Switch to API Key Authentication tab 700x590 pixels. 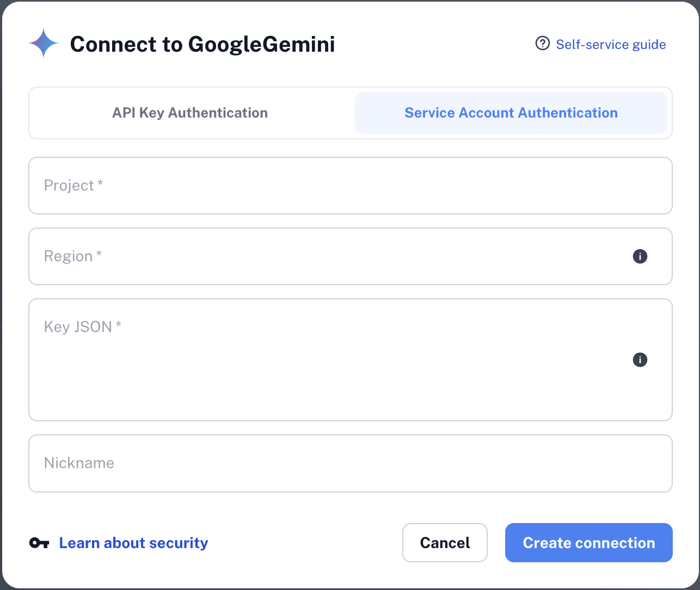pos(190,113)
